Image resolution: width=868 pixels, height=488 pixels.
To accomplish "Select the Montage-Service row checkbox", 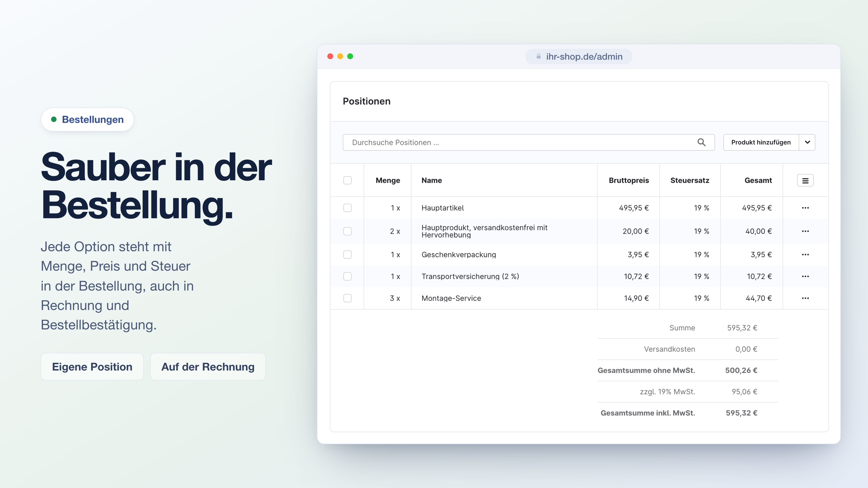I will [x=347, y=298].
